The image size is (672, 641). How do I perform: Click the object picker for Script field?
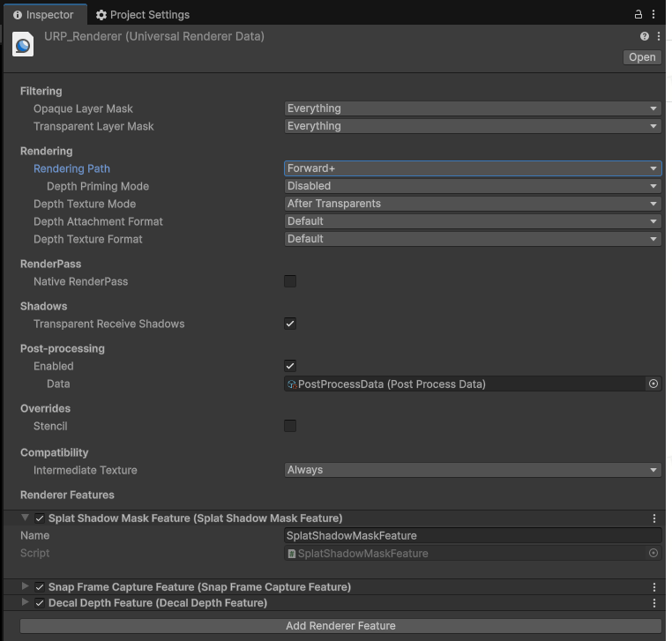[x=653, y=553]
